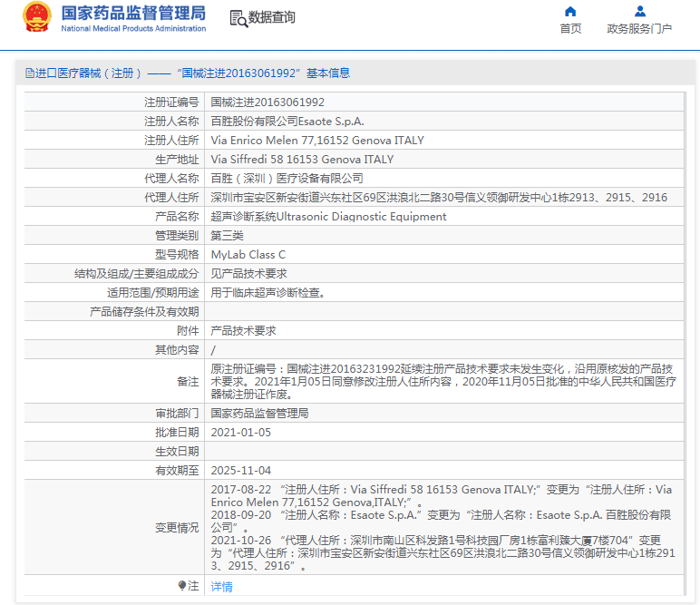The image size is (700, 605).
Task: Open the 详情 details link
Action: (222, 586)
